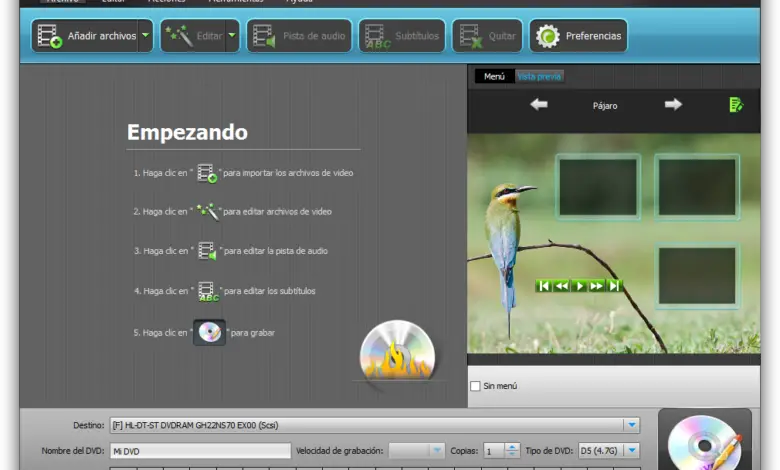Click the flaming disc logo
780x470 pixels.
[397, 351]
